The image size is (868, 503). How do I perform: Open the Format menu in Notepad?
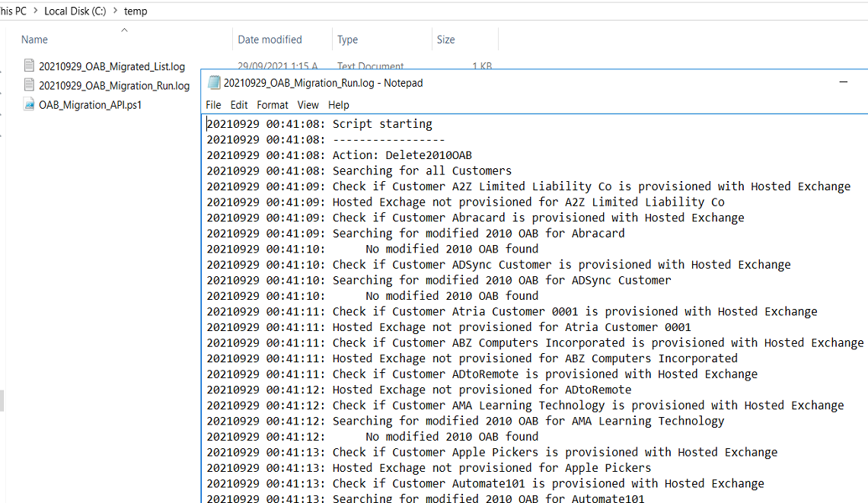tap(272, 105)
